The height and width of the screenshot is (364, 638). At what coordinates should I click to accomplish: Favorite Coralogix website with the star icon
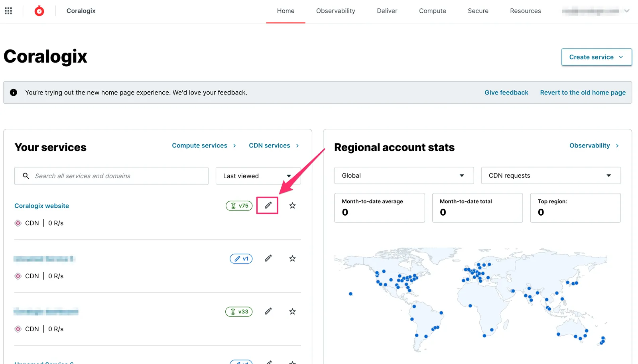coord(292,206)
